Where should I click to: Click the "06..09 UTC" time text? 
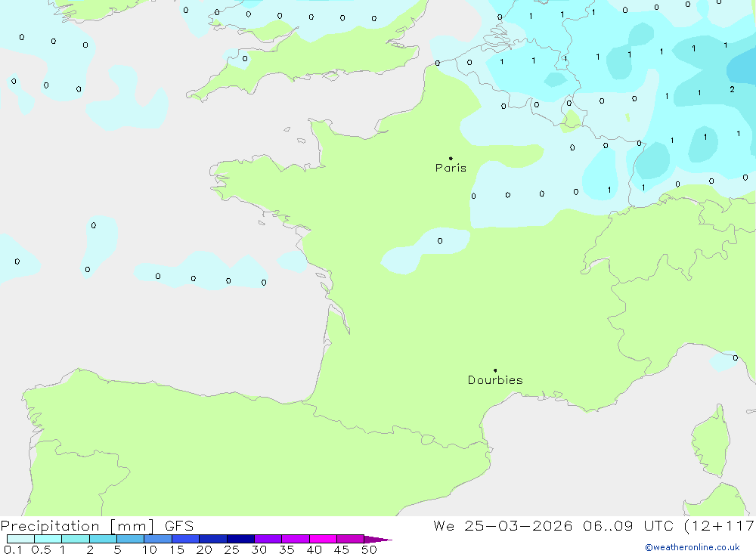click(x=627, y=526)
